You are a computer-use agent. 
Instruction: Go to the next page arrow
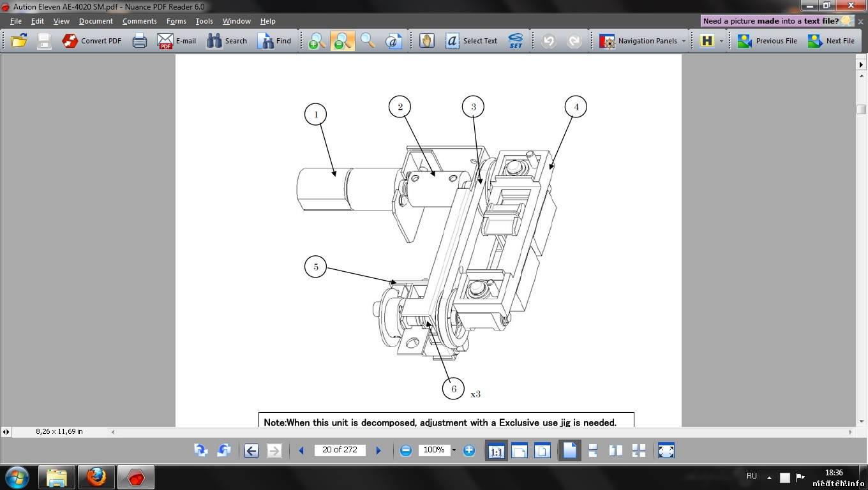378,450
